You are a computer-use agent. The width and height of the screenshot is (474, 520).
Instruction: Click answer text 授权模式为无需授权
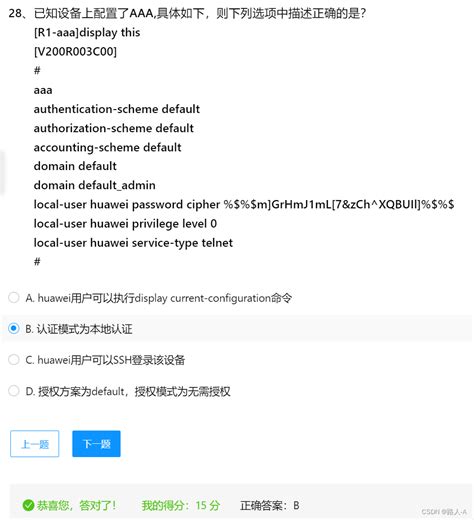click(183, 391)
